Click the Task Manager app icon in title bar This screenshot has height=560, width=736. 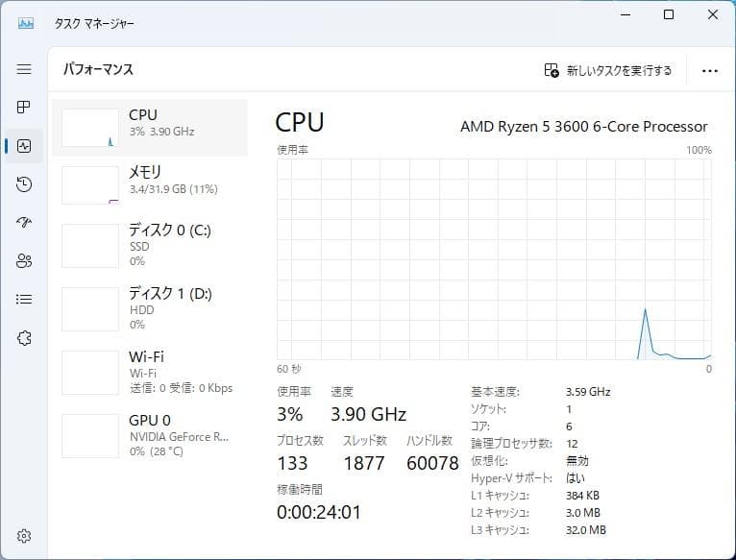click(x=25, y=23)
